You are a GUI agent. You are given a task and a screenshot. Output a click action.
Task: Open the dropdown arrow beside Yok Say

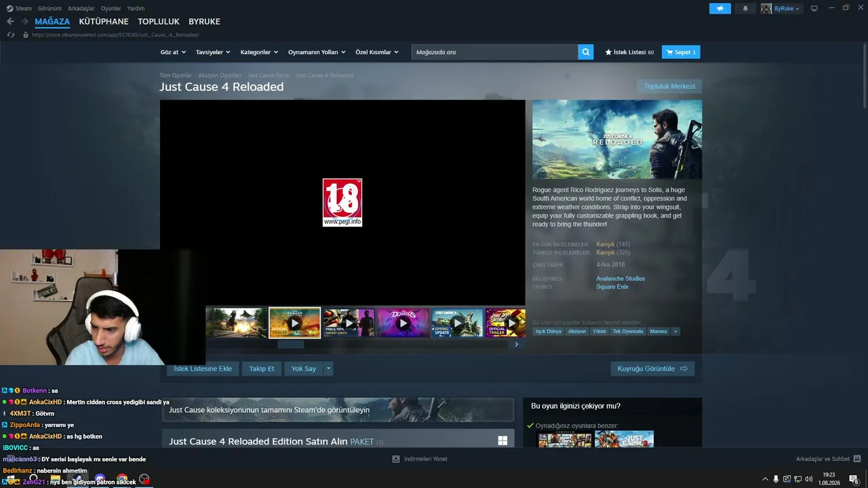[x=328, y=369]
